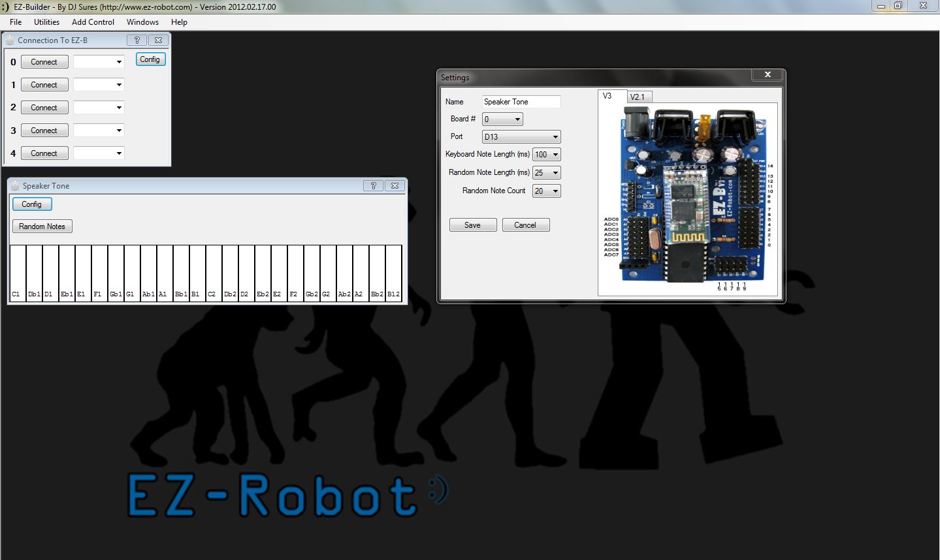Viewport: 940px width, 560px height.
Task: Play the Bb1 piano key
Action: pos(181,273)
